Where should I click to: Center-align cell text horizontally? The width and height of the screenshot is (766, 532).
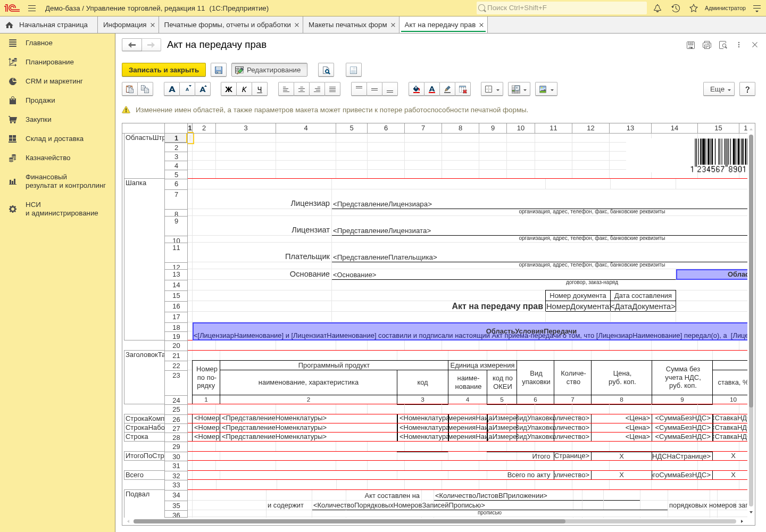coord(302,89)
